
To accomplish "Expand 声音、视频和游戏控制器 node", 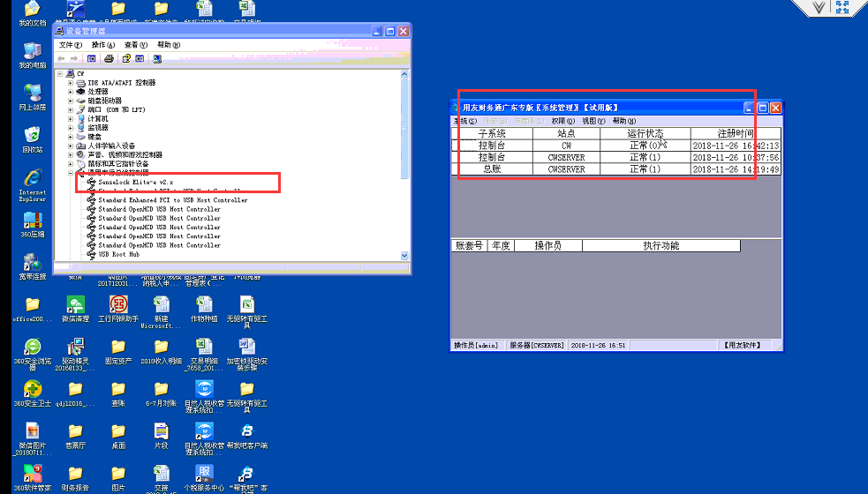I will pos(71,155).
